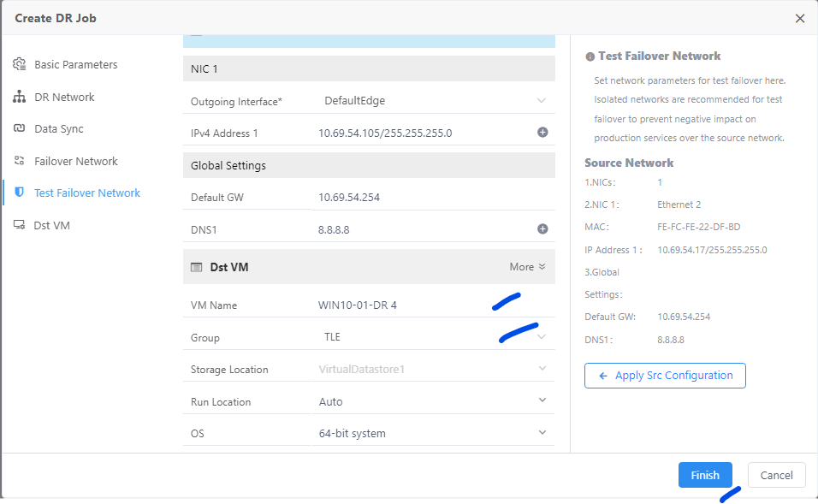Click the Finish button

click(705, 475)
